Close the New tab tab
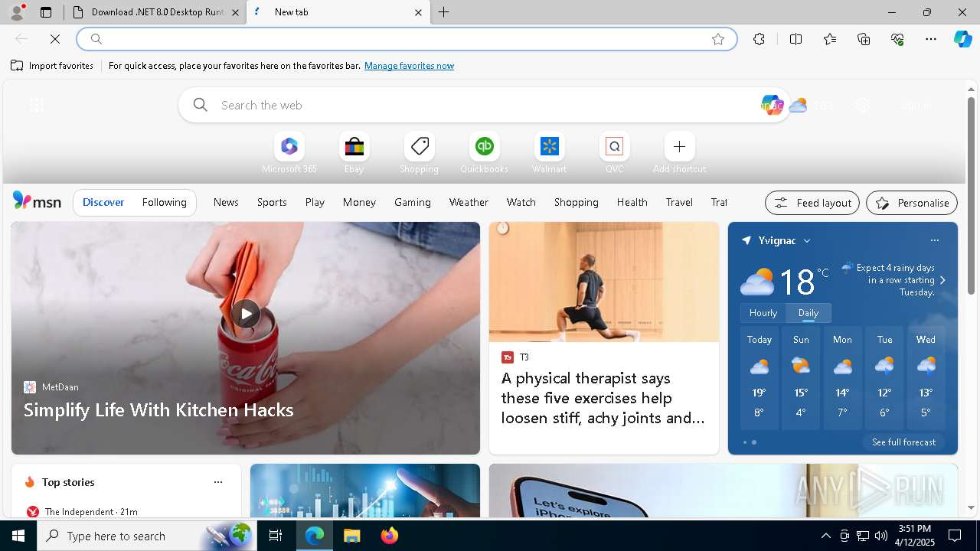 [418, 12]
